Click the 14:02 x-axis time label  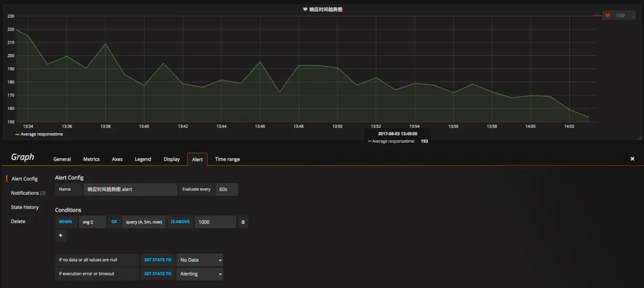click(569, 126)
